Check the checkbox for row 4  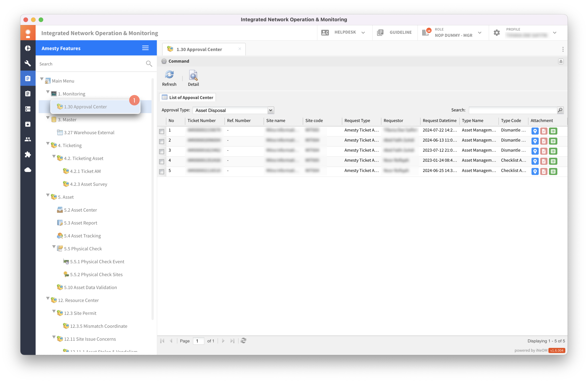click(x=162, y=162)
